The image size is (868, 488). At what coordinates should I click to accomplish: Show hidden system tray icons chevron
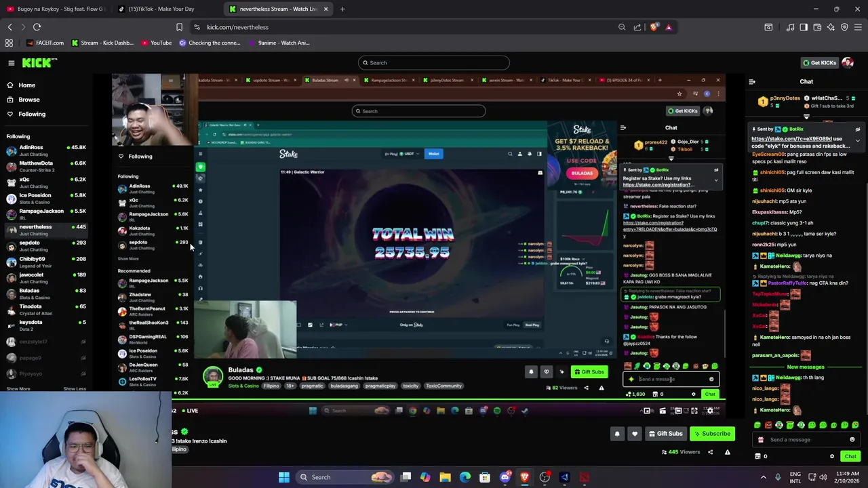(763, 477)
